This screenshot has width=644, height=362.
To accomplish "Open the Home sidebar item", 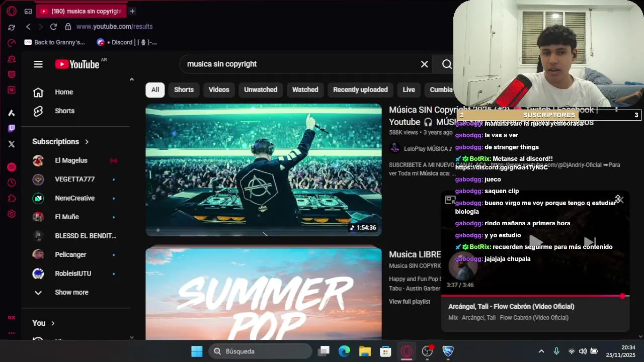I will click(x=75, y=92).
